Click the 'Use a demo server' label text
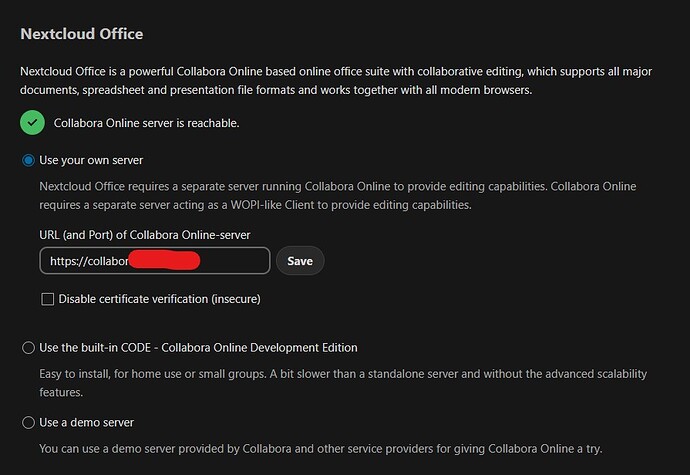 87,423
